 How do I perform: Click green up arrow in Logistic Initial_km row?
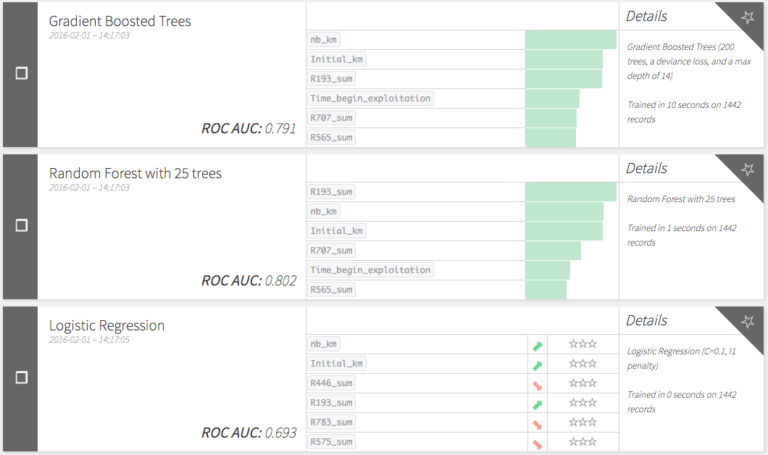coord(537,366)
